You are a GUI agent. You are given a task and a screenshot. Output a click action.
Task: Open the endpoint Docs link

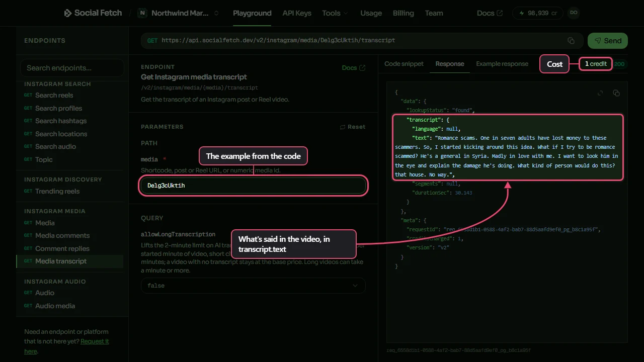(354, 68)
